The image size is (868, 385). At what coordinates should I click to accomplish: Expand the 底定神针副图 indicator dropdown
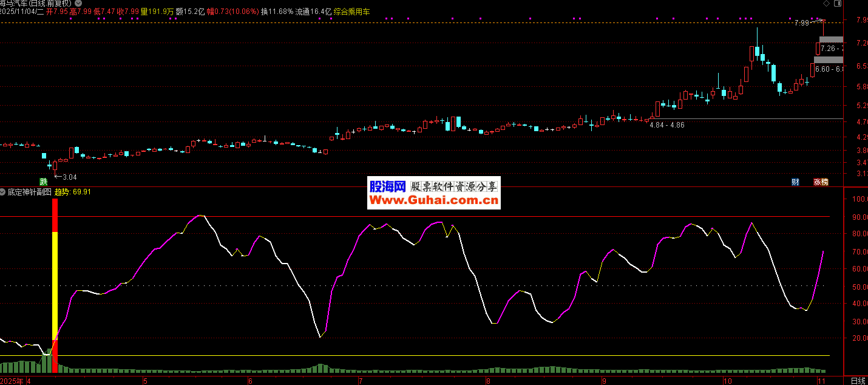click(x=4, y=192)
